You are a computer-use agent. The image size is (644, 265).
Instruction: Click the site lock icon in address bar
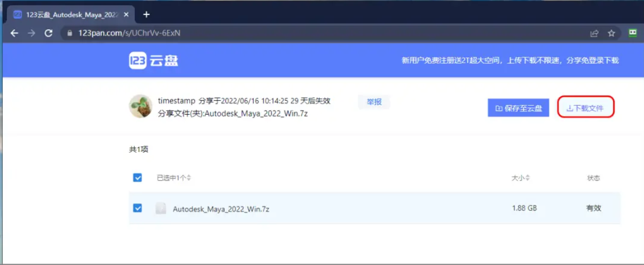[69, 33]
